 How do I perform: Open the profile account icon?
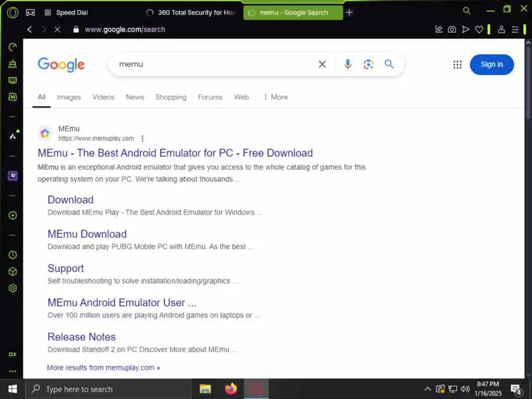point(501,30)
